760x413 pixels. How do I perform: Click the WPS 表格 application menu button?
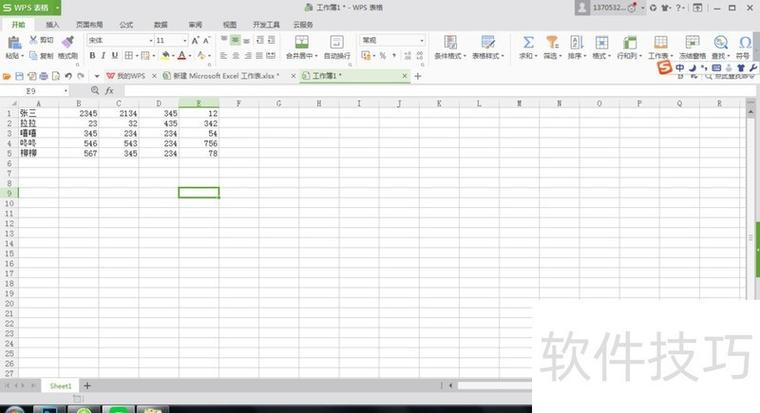(30, 7)
